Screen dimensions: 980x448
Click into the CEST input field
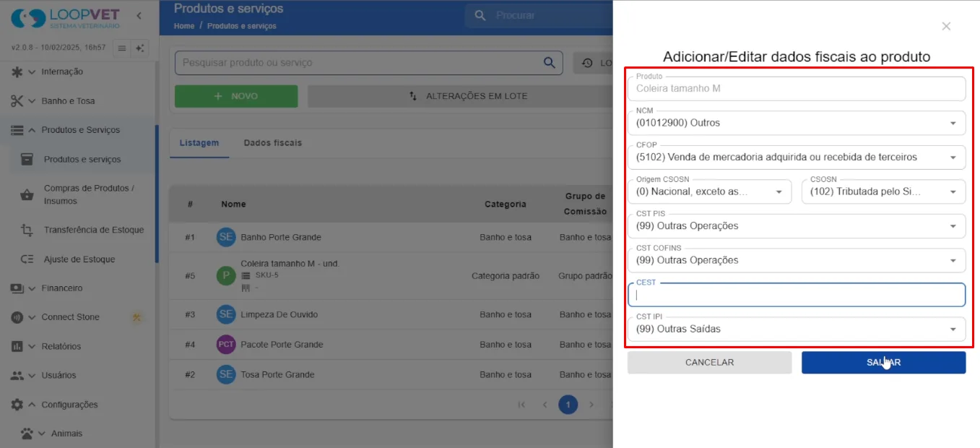coord(797,295)
